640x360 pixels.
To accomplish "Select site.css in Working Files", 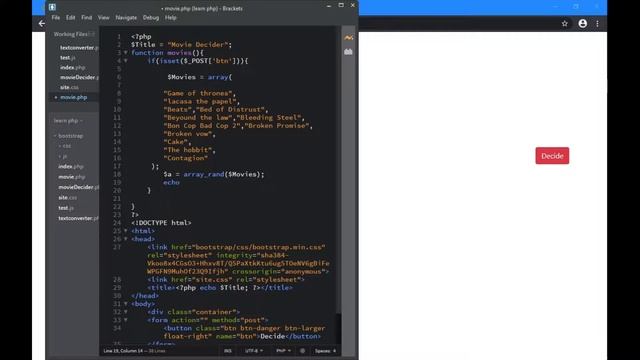I will pyautogui.click(x=69, y=87).
